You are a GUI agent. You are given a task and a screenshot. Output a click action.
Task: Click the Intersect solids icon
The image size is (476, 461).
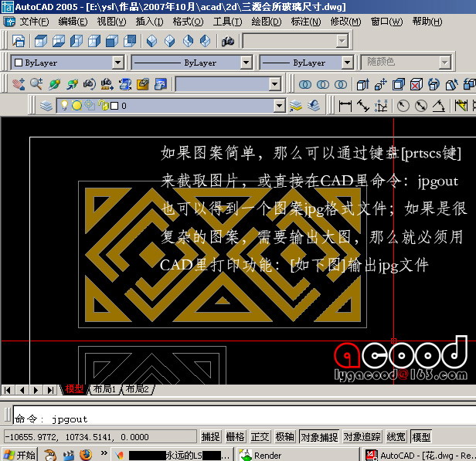pos(341,84)
